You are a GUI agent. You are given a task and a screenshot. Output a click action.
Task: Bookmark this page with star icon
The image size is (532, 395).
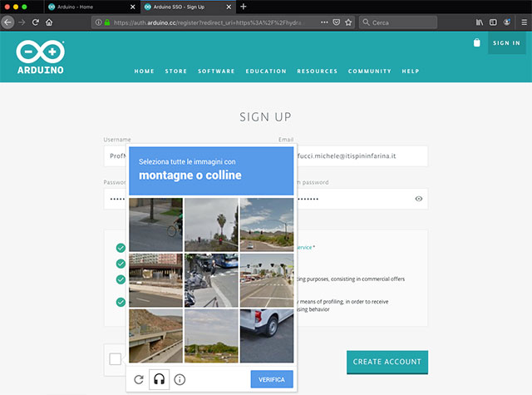click(349, 22)
